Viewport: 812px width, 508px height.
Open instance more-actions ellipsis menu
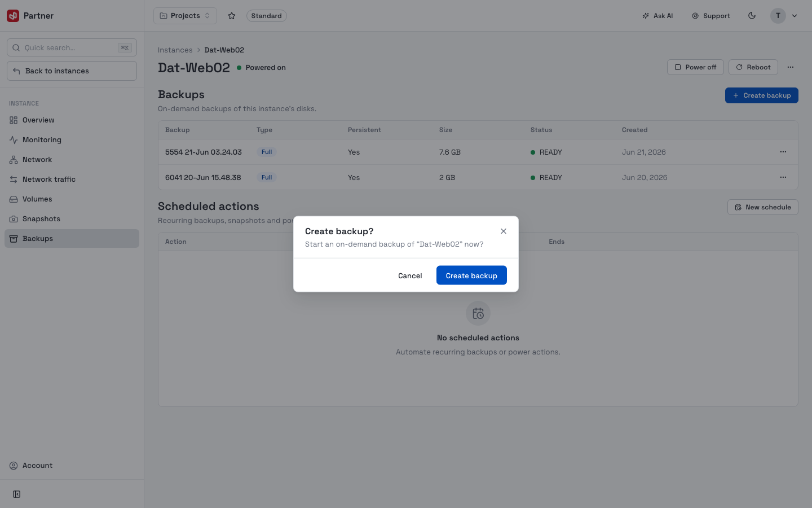(x=791, y=67)
